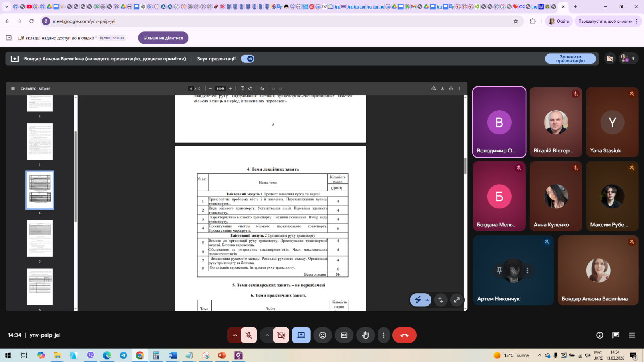The height and width of the screenshot is (362, 644).
Task: Click the stop sharing tab button
Action: coord(163,38)
